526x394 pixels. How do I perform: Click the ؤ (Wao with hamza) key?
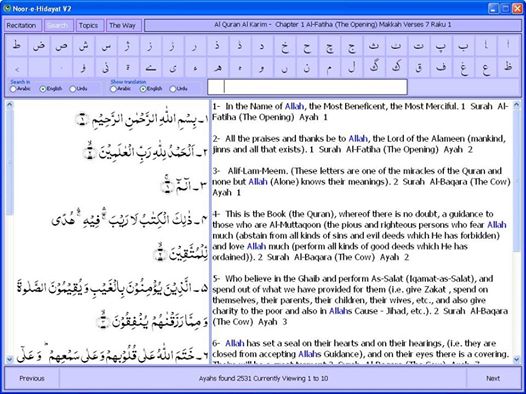tap(84, 67)
